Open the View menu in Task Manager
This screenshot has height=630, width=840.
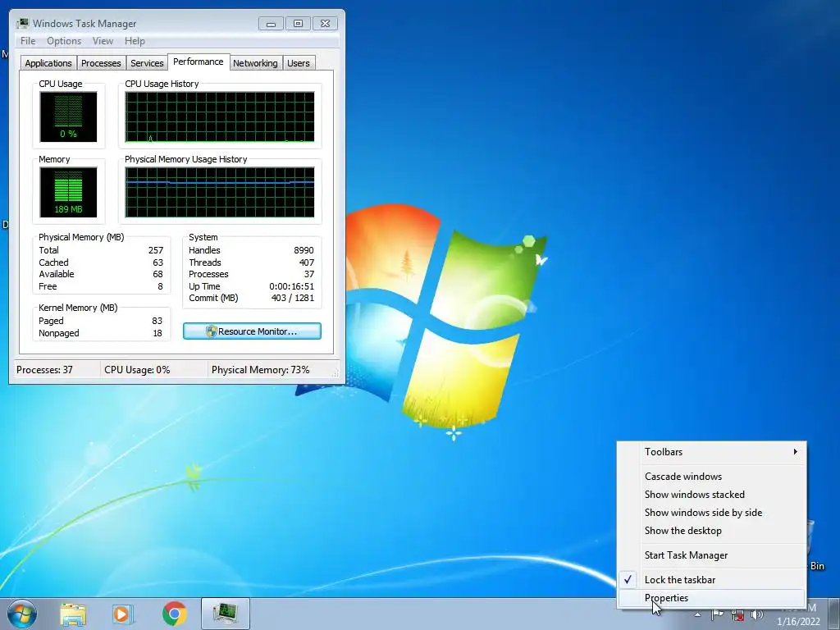103,41
